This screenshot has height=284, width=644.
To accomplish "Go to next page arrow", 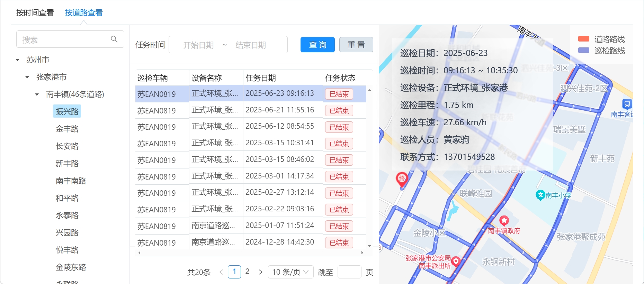I will tap(260, 272).
